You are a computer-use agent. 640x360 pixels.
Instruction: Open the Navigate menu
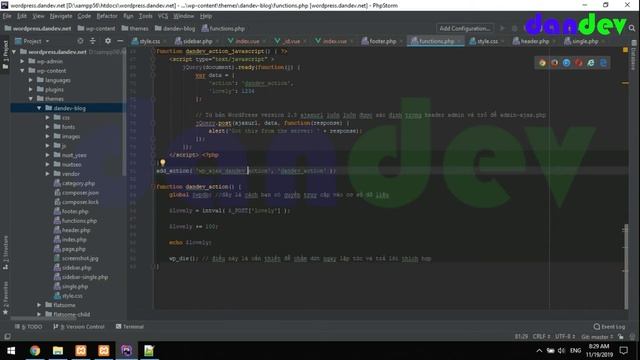coord(61,16)
